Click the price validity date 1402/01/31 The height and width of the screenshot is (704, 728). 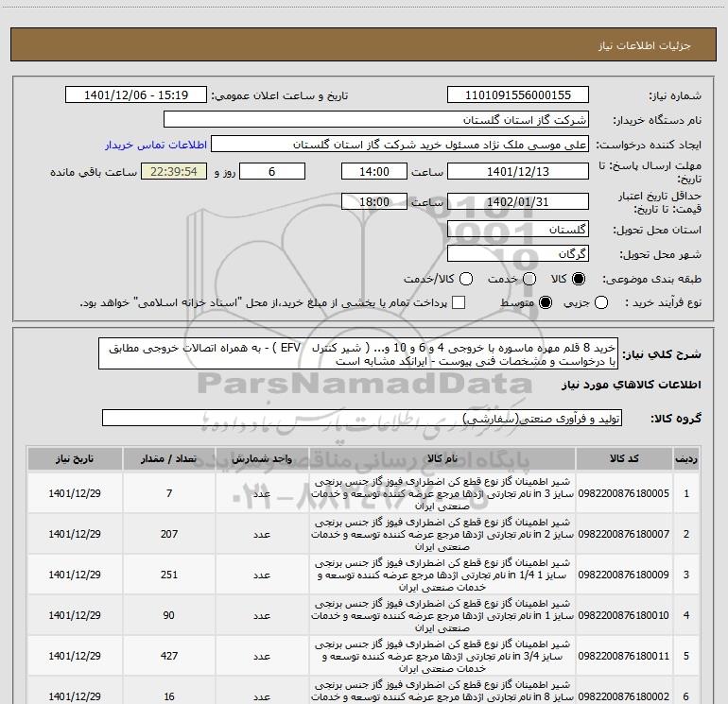coord(518,201)
